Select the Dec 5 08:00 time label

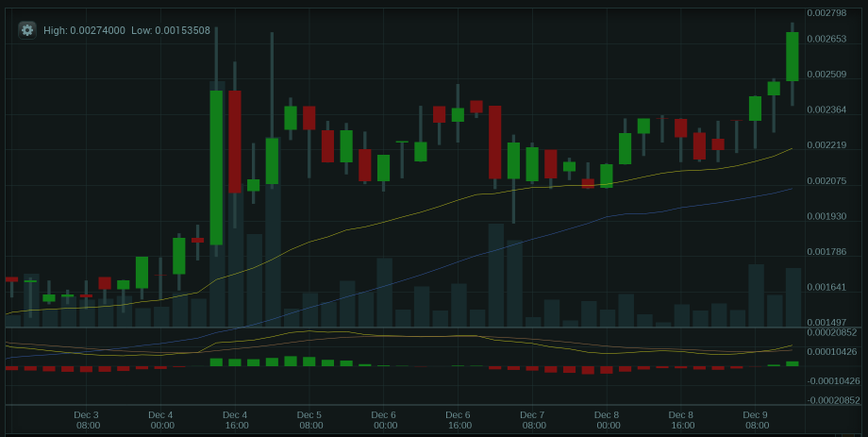(x=309, y=420)
